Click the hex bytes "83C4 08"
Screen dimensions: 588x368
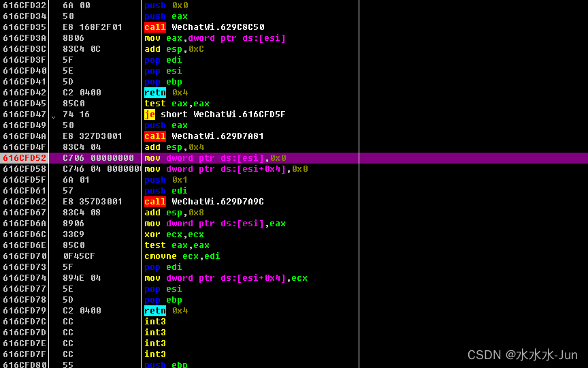pyautogui.click(x=82, y=212)
